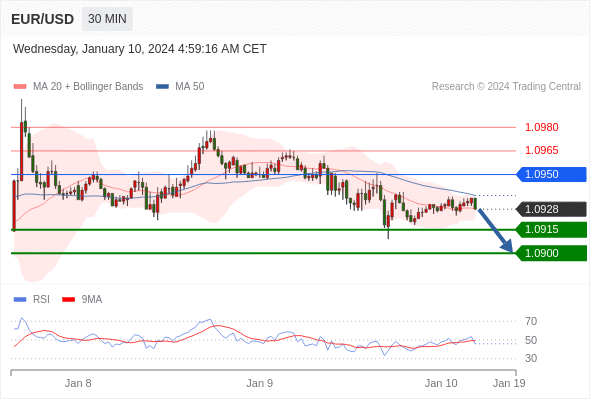590x400 pixels.
Task: Click the 1.0980 resistance level label
Action: pyautogui.click(x=541, y=127)
